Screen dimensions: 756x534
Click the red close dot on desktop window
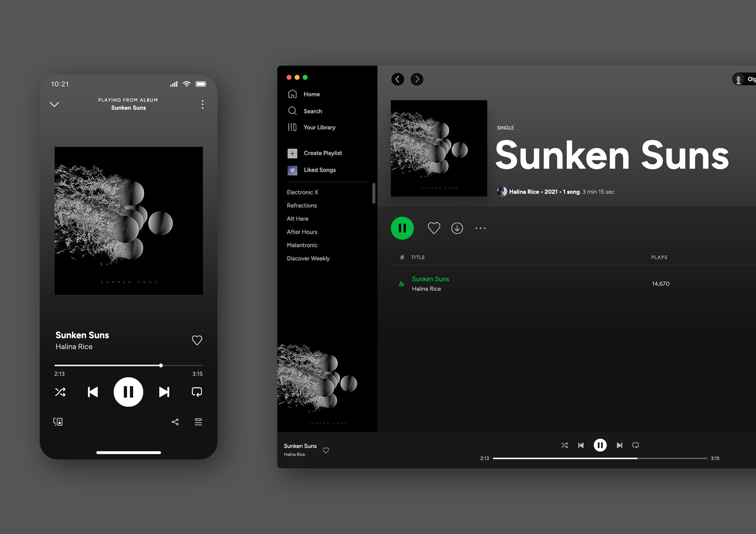pyautogui.click(x=289, y=78)
